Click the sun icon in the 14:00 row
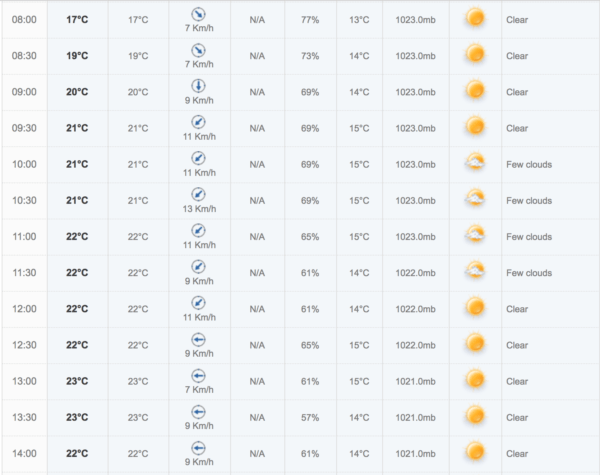Viewport: 600px width, 475px height. click(x=475, y=452)
